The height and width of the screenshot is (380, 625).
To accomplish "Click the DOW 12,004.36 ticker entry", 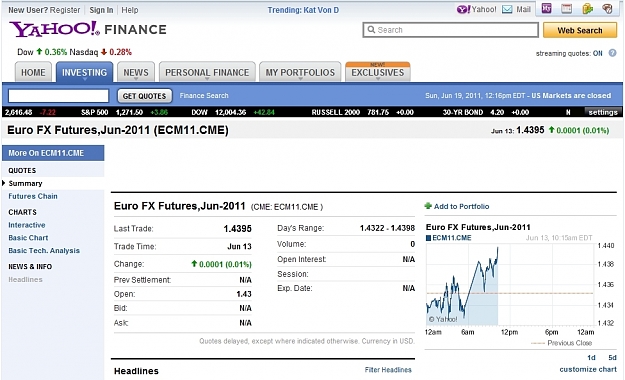I will 233,112.
